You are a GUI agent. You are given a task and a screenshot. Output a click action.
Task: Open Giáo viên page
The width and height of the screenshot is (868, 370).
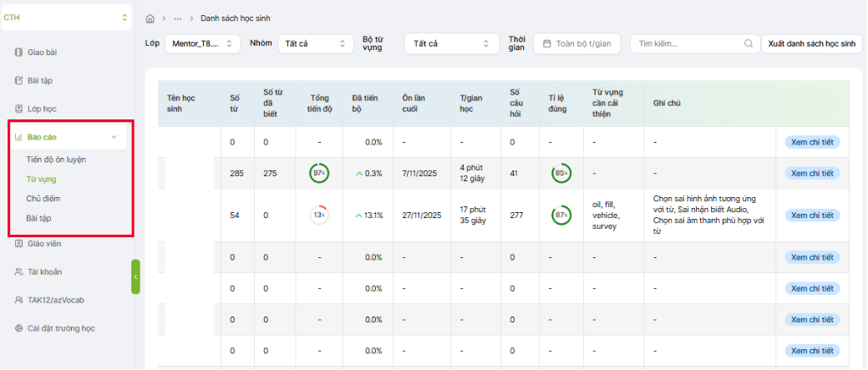(43, 244)
